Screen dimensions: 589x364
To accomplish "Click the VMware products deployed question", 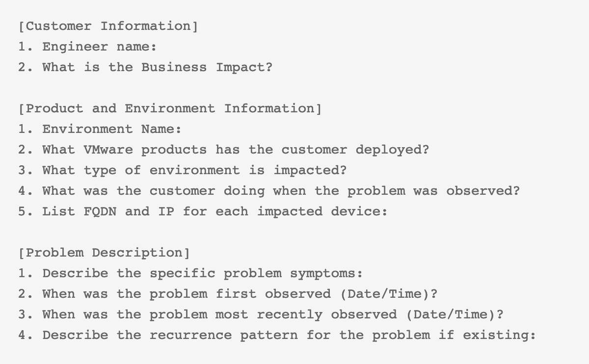I will tap(223, 150).
